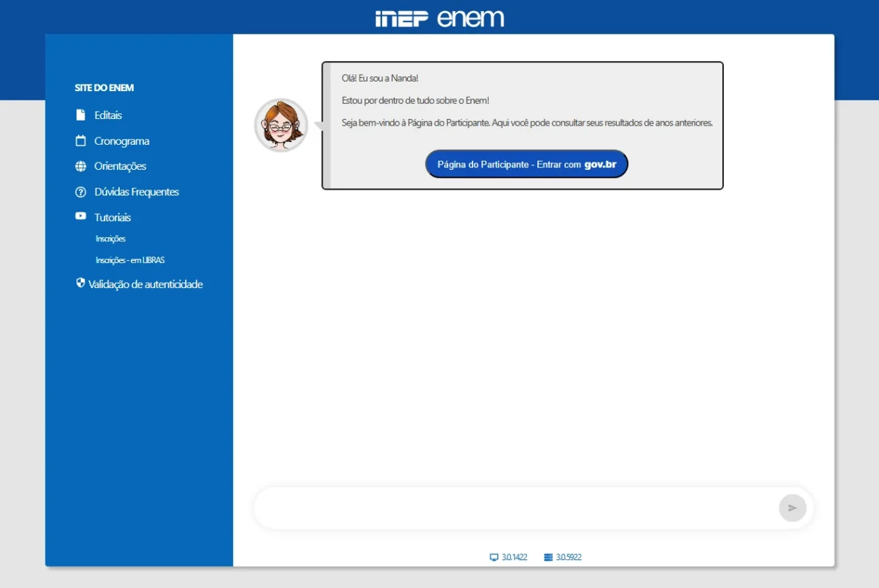879x588 pixels.
Task: Click the Orientações globe icon
Action: coord(81,166)
